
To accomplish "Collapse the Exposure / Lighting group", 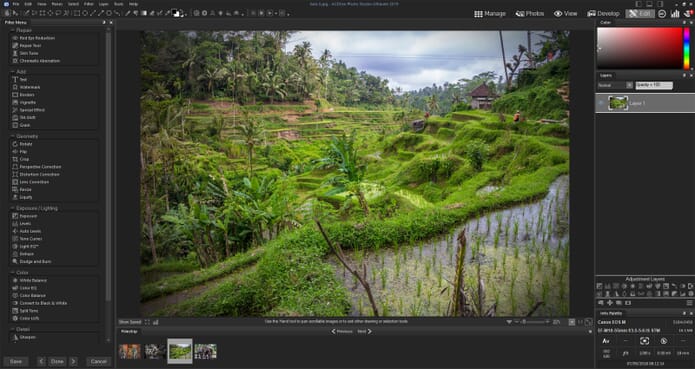I will tap(12, 208).
